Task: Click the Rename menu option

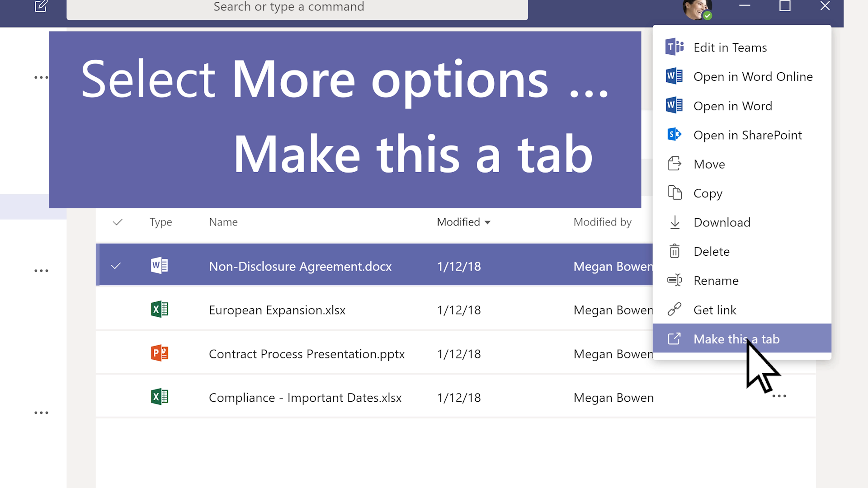Action: click(x=716, y=280)
